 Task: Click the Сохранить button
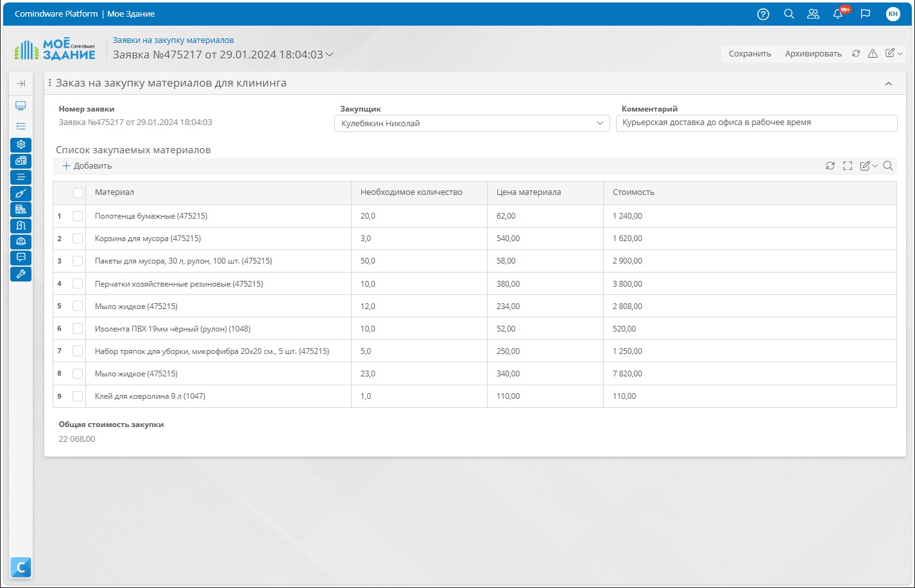(x=749, y=54)
